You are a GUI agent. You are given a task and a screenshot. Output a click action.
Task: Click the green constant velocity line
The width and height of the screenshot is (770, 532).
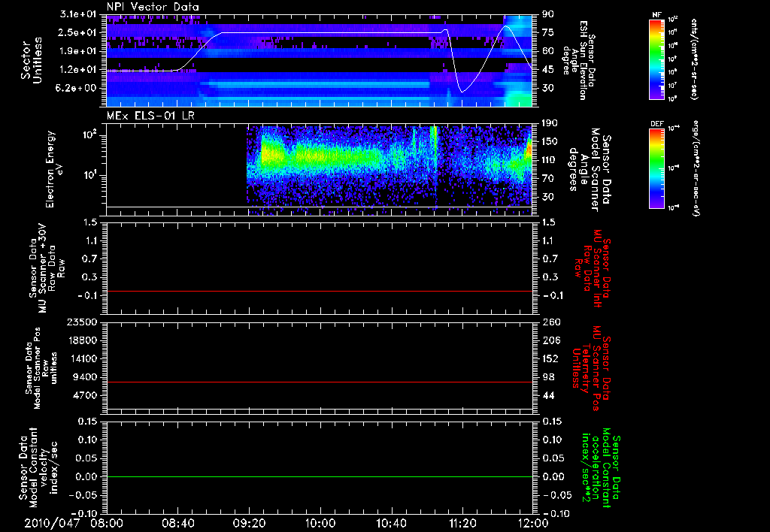tap(319, 477)
